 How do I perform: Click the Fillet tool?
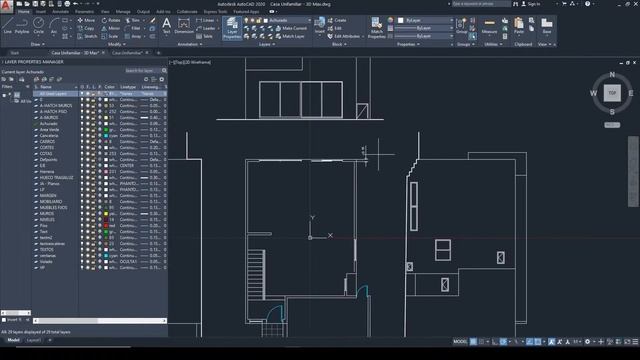coord(133,28)
